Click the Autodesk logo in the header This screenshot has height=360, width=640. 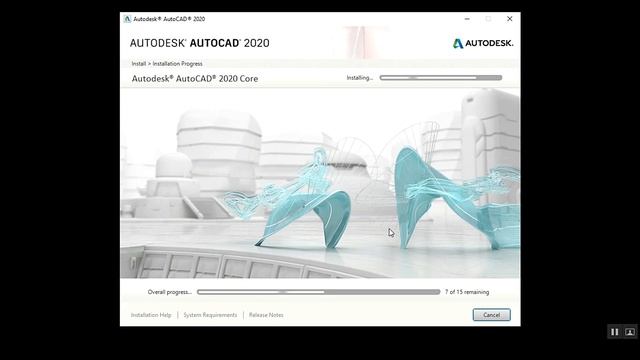point(483,43)
